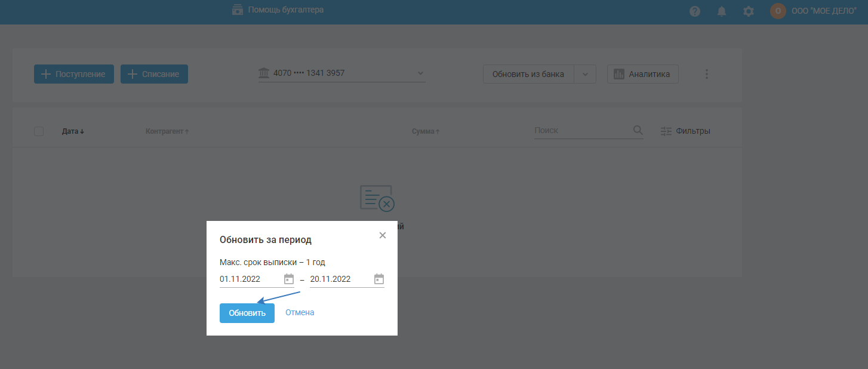Screen dimensions: 868x369
Task: Sort by the Дата column
Action: point(73,131)
